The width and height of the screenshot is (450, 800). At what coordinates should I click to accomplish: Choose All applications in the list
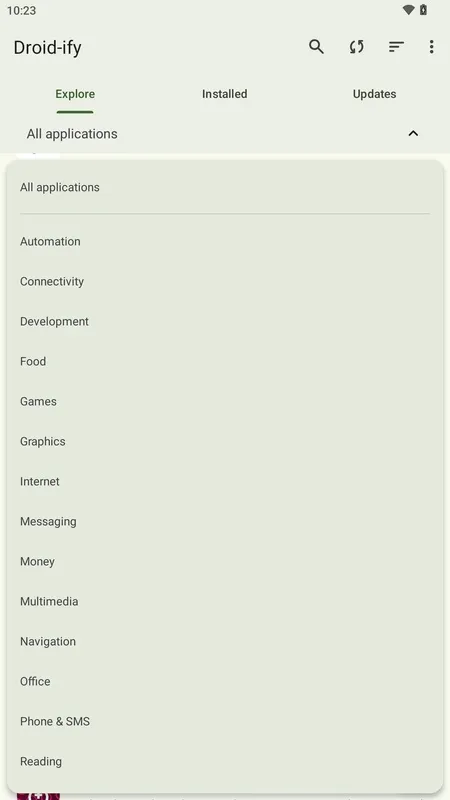pyautogui.click(x=225, y=187)
